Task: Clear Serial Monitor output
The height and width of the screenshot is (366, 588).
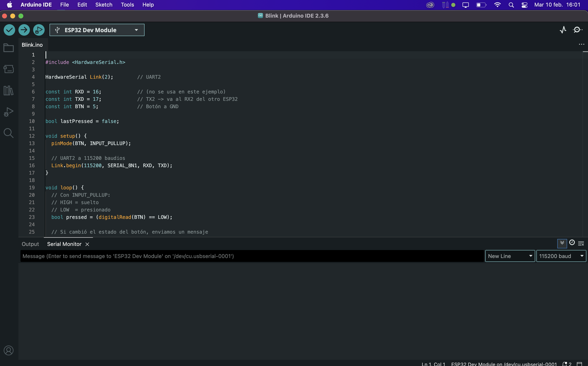Action: point(581,243)
